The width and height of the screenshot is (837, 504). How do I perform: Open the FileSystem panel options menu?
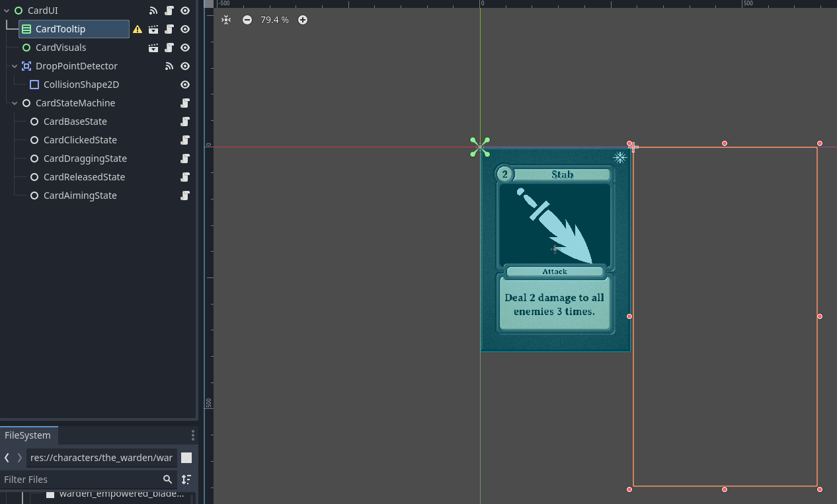click(192, 435)
